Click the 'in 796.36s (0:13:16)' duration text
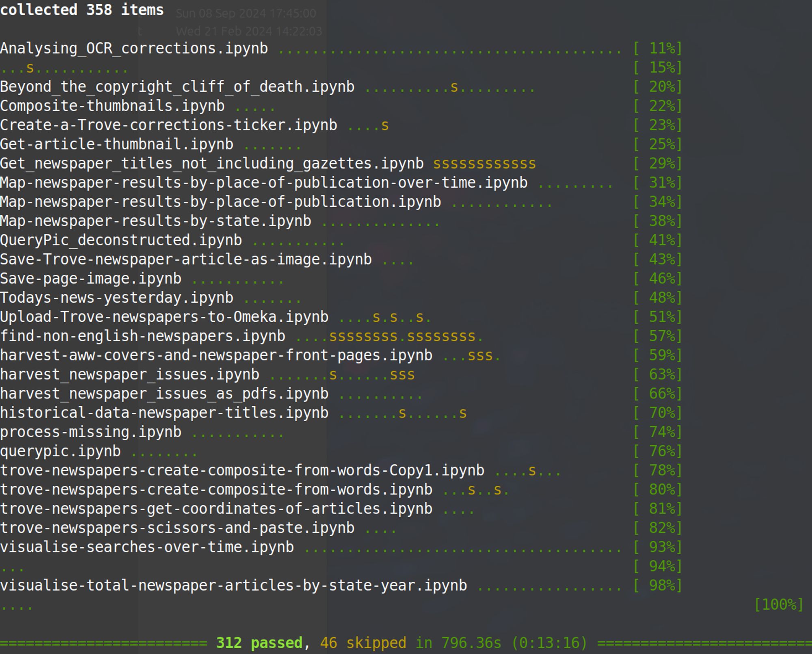Screen dimensions: 812x654 (x=501, y=643)
